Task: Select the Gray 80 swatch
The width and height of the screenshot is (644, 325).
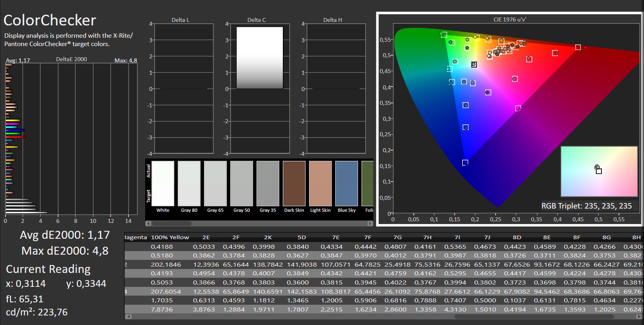Action: pos(189,183)
